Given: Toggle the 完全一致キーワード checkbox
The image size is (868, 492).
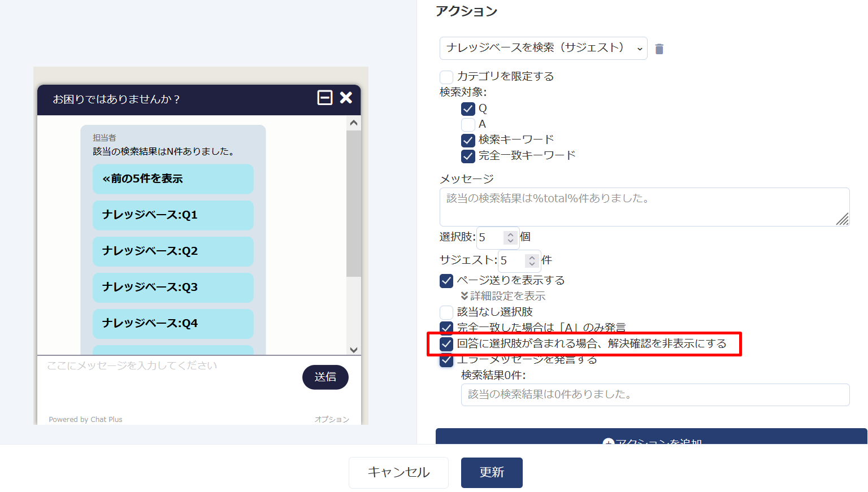Looking at the screenshot, I should click(468, 156).
